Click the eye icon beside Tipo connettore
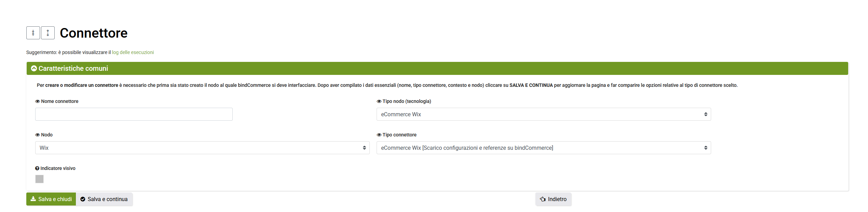 coord(379,135)
